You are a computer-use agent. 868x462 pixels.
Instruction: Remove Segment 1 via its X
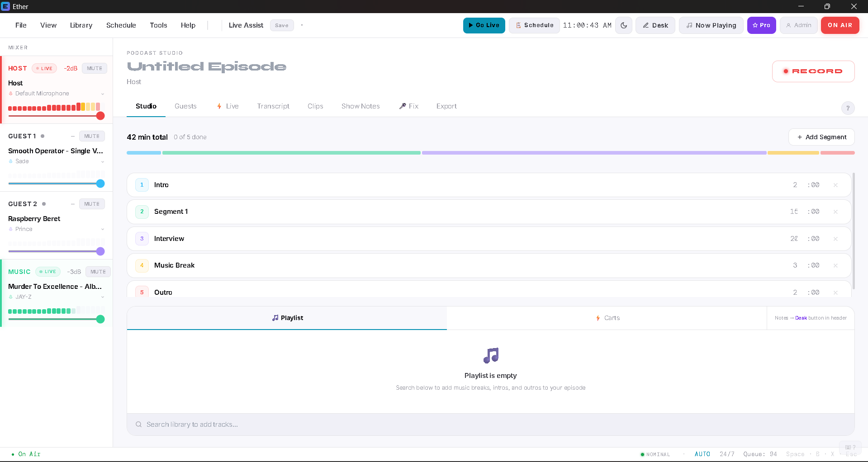(835, 212)
